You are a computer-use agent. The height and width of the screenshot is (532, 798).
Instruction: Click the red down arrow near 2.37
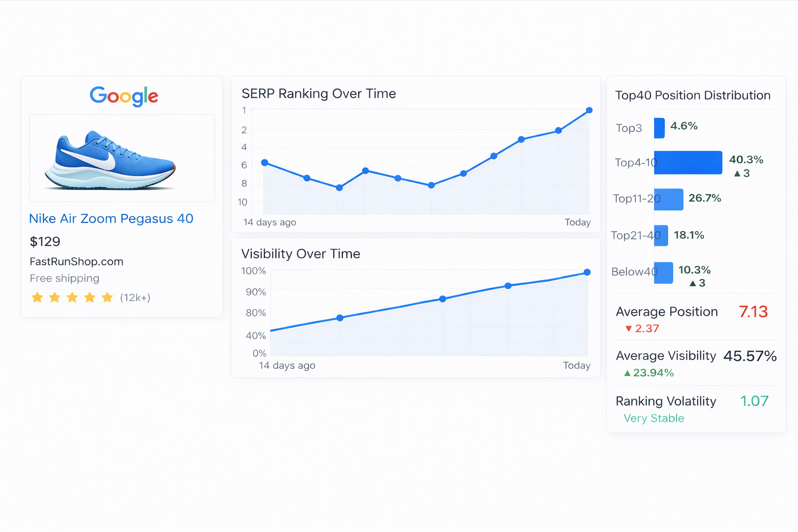pos(629,328)
